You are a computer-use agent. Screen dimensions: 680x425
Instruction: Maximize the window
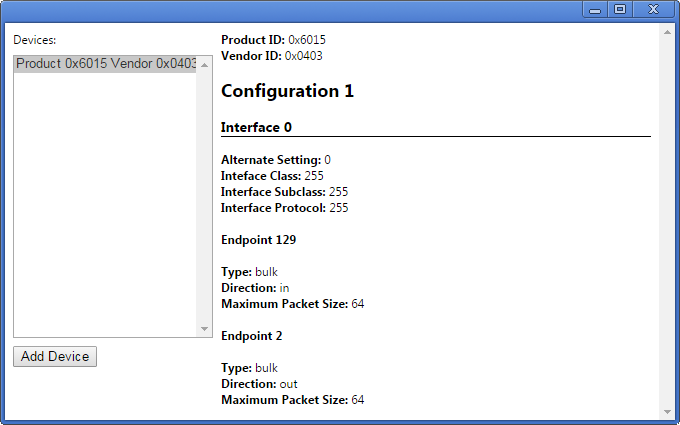click(620, 9)
